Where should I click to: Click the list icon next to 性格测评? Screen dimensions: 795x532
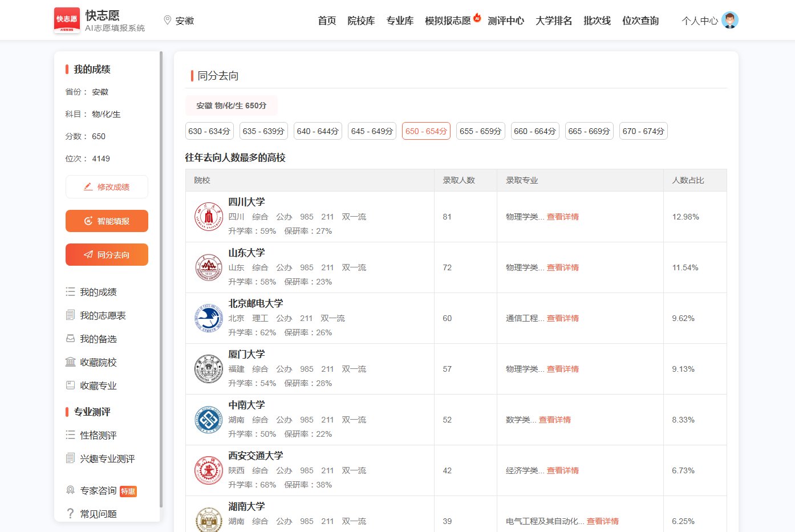tap(70, 434)
